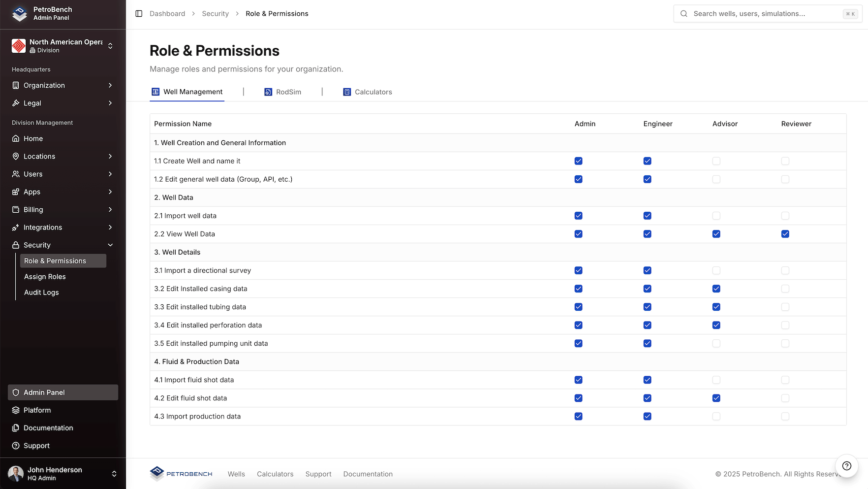Click the Documentation sidebar icon
868x489 pixels.
[x=16, y=428]
